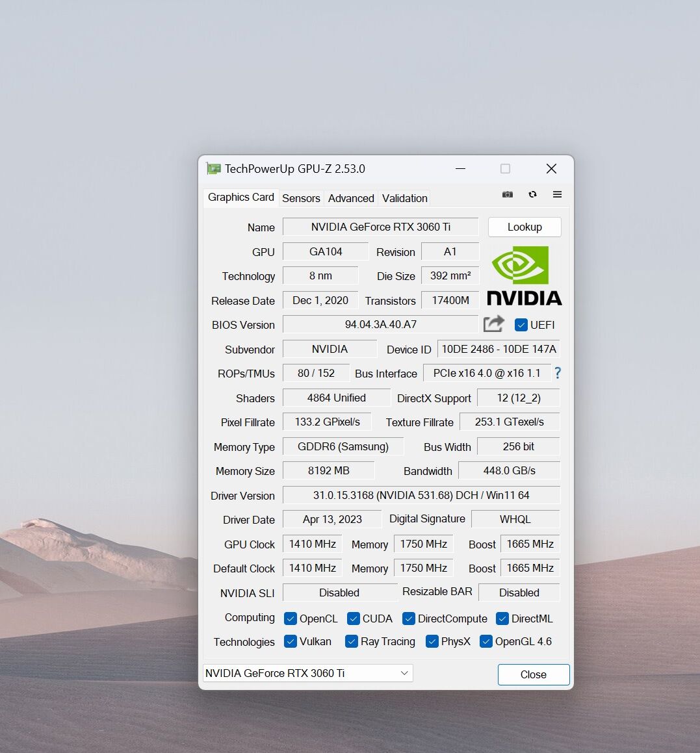Click the BIOS Version field 94.04.3A.40.A7
Screen dimensions: 700x753
point(380,325)
